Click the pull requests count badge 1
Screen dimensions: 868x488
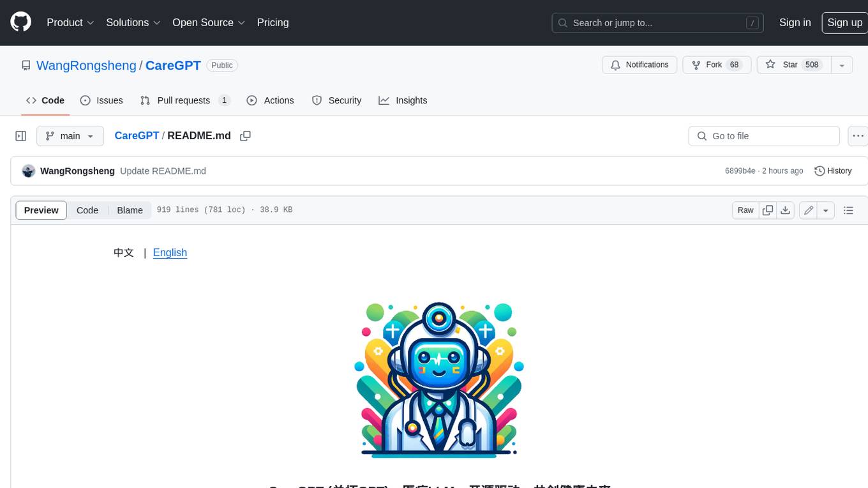coord(224,100)
